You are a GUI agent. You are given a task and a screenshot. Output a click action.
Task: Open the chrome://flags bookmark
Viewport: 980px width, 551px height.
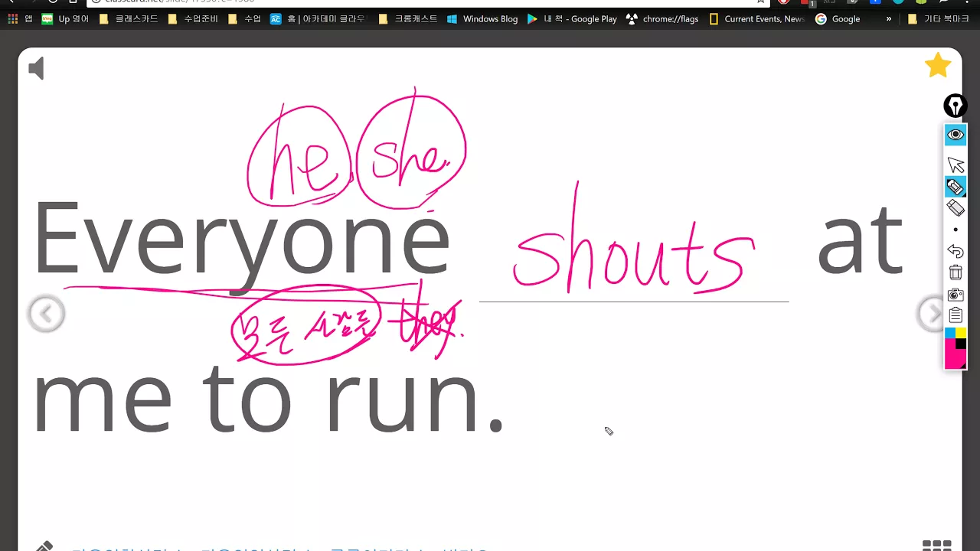tap(662, 19)
